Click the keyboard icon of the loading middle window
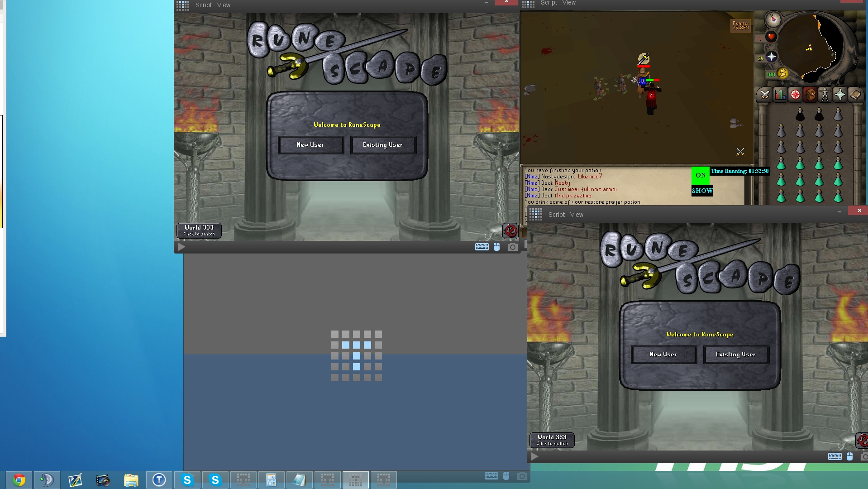 click(x=491, y=476)
